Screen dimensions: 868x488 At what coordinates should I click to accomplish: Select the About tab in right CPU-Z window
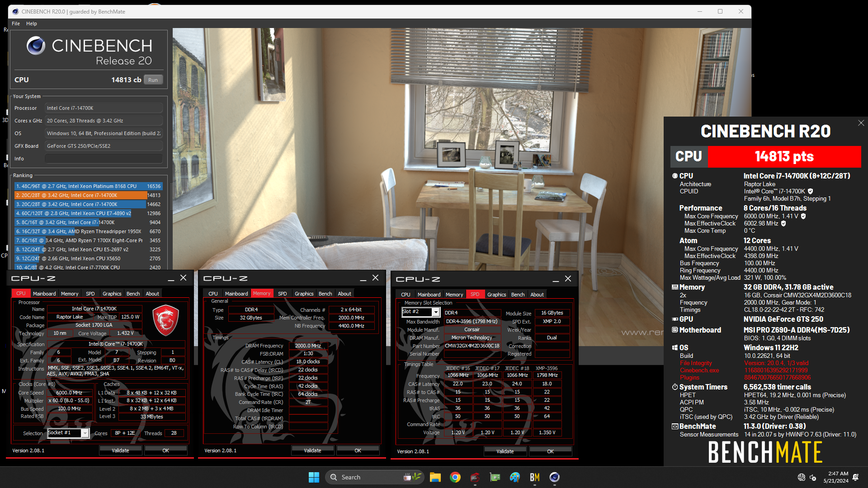(x=537, y=295)
